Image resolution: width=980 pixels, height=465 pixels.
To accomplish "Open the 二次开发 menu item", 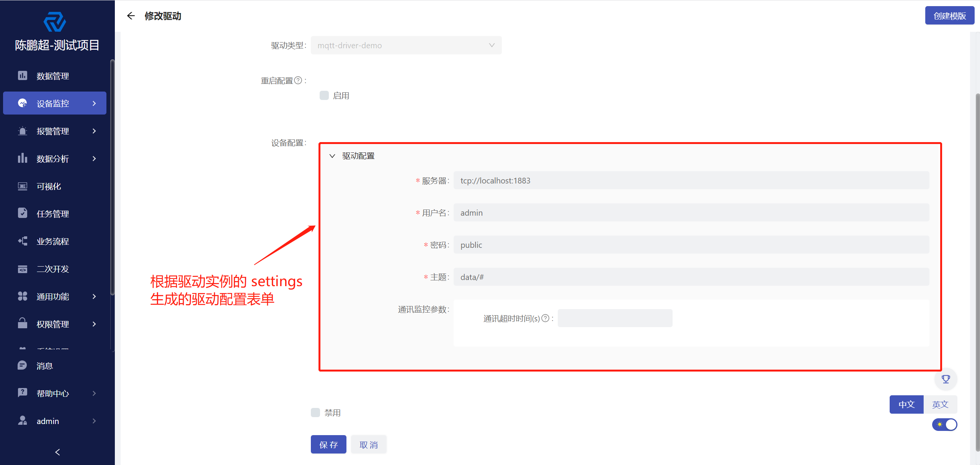I will click(55, 269).
